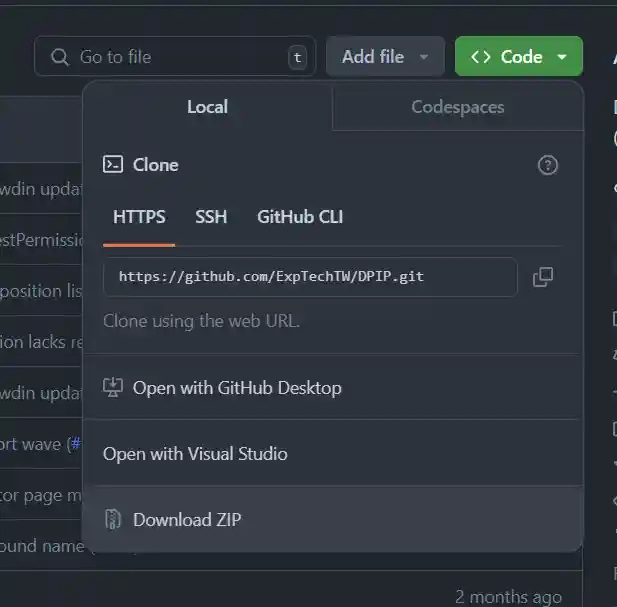Viewport: 617px width, 607px height.
Task: Click the Clone heading text
Action: click(155, 165)
